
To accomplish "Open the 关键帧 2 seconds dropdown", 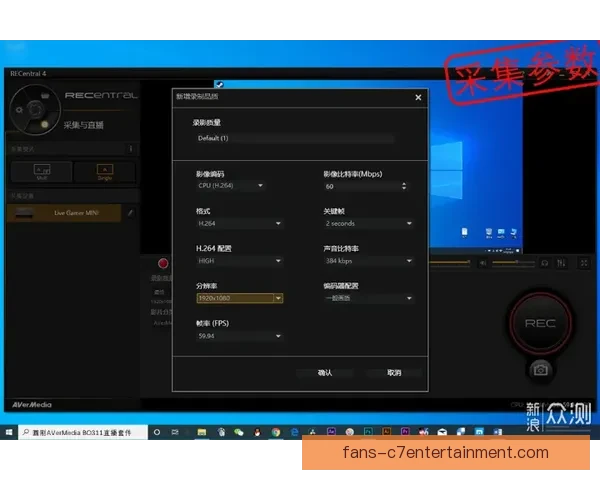I will 369,224.
